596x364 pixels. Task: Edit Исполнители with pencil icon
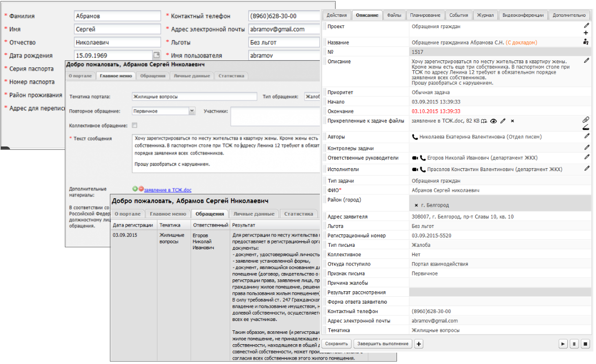click(587, 168)
